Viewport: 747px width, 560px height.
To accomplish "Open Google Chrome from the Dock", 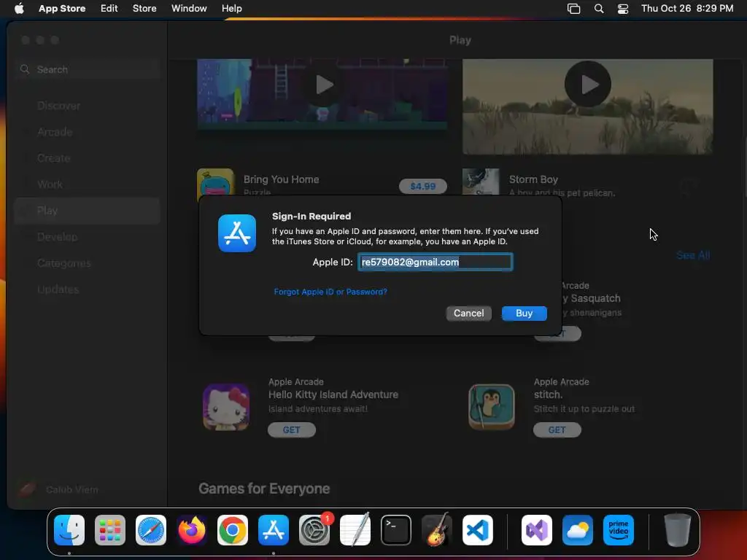I will tap(233, 530).
